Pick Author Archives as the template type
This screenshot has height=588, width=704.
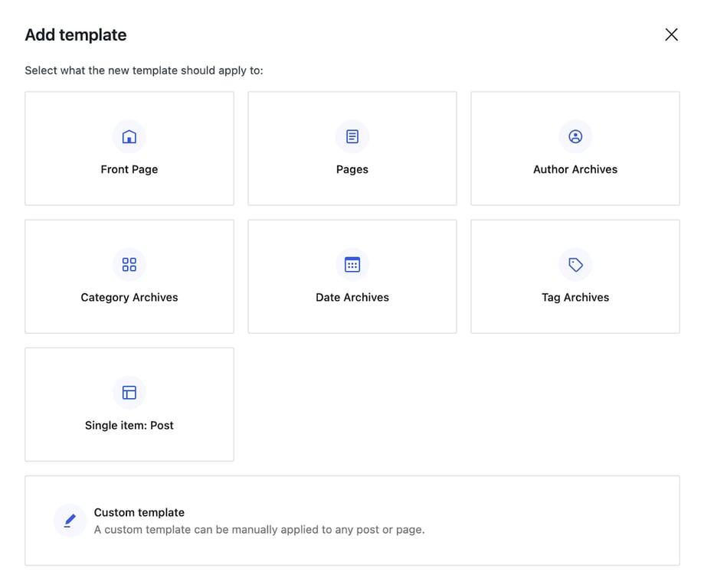(575, 148)
